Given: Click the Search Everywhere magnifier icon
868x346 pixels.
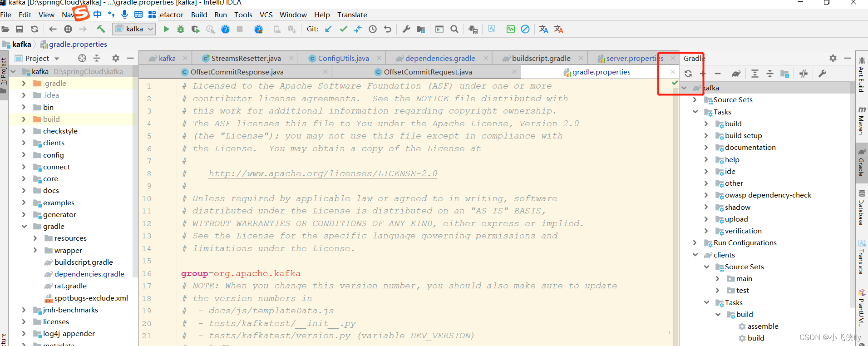Looking at the screenshot, I should pos(454,29).
